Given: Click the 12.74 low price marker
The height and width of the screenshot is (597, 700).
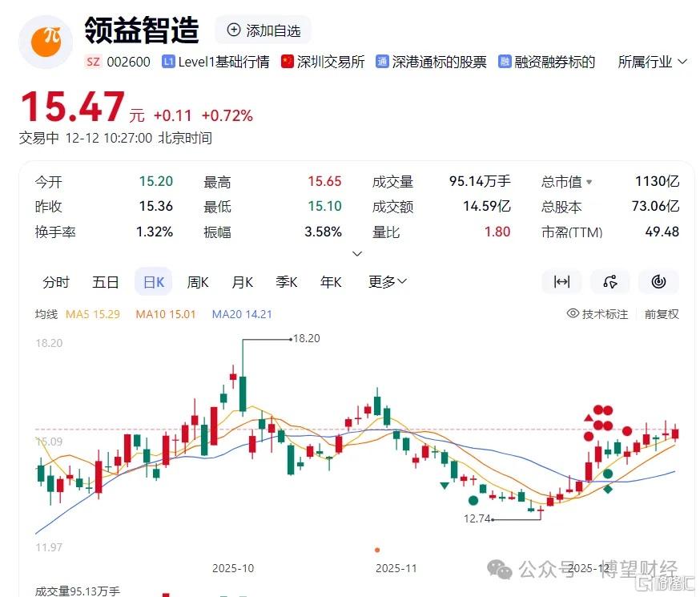Looking at the screenshot, I should click(476, 518).
